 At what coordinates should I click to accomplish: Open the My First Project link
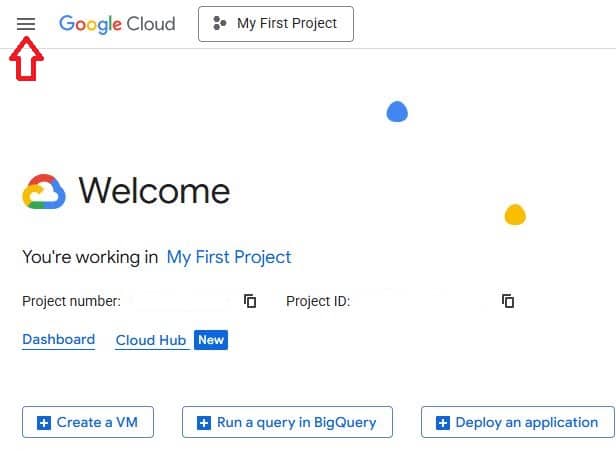[229, 257]
